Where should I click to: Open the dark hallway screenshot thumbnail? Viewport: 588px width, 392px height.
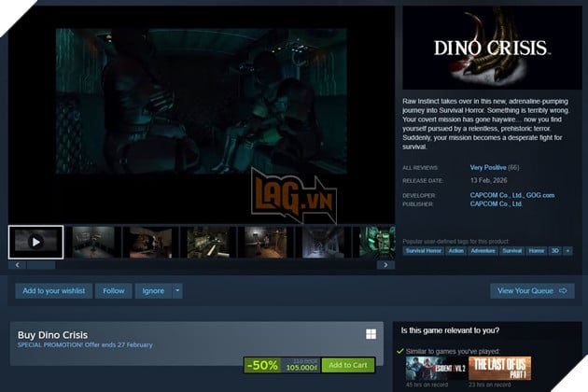pyautogui.click(x=324, y=242)
